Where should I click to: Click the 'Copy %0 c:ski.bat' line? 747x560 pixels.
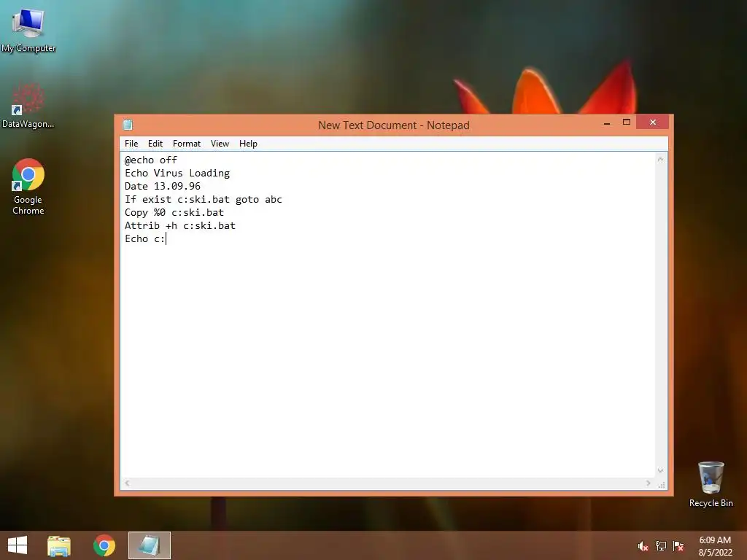click(174, 212)
